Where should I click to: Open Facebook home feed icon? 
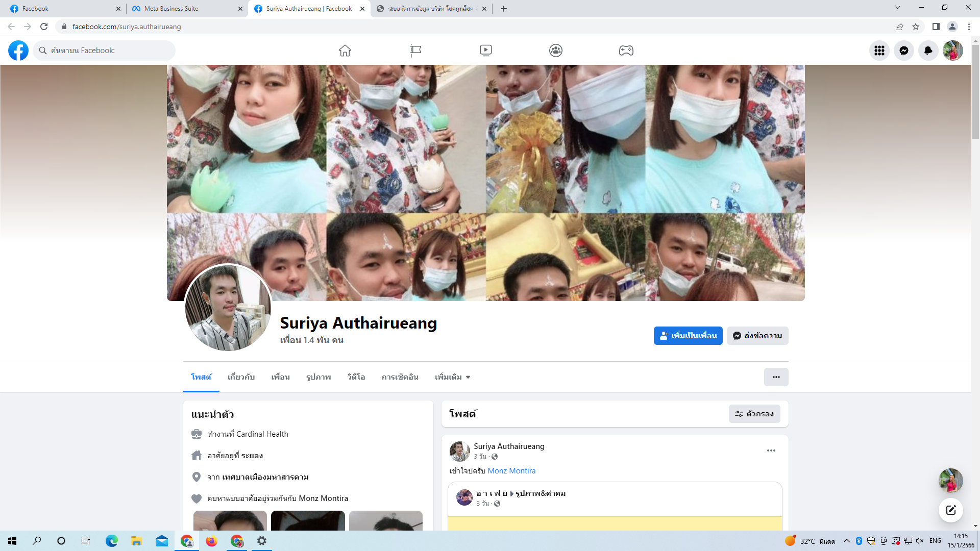[x=345, y=51]
